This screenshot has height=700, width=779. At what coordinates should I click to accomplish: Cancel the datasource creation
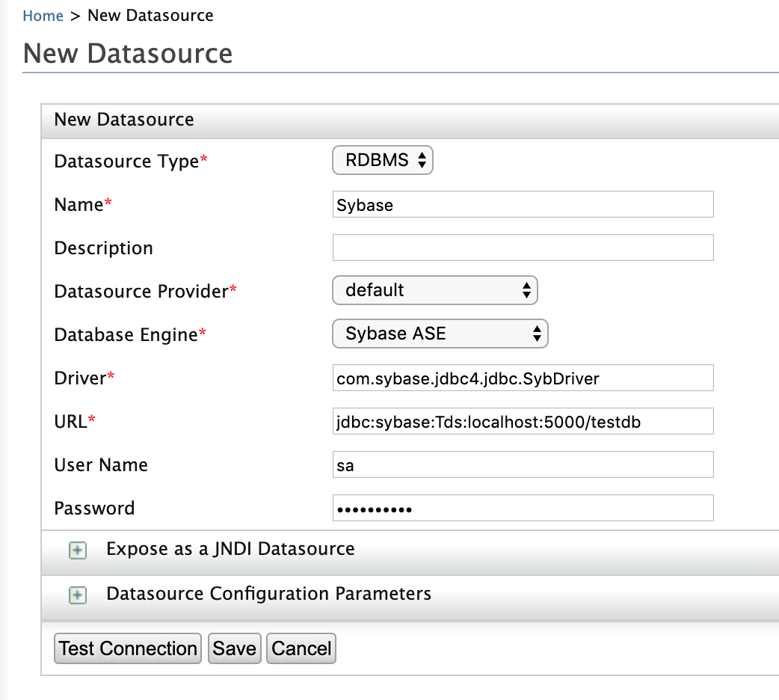click(301, 648)
